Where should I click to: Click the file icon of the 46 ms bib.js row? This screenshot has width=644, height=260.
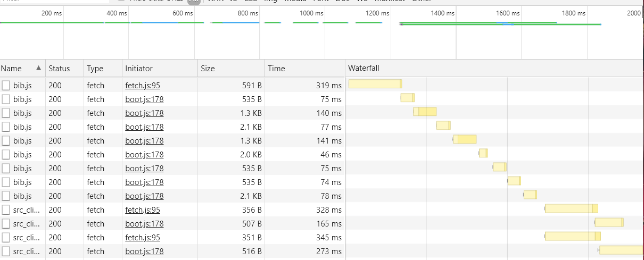pos(6,154)
